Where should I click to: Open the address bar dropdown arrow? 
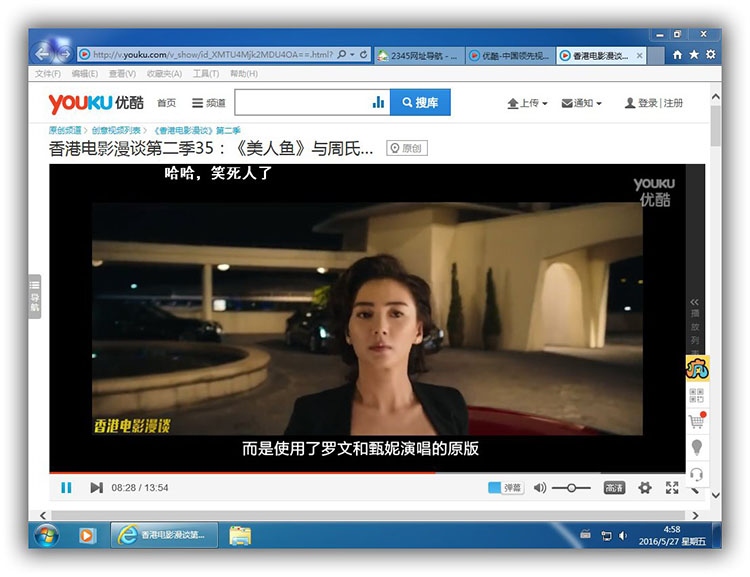point(353,55)
